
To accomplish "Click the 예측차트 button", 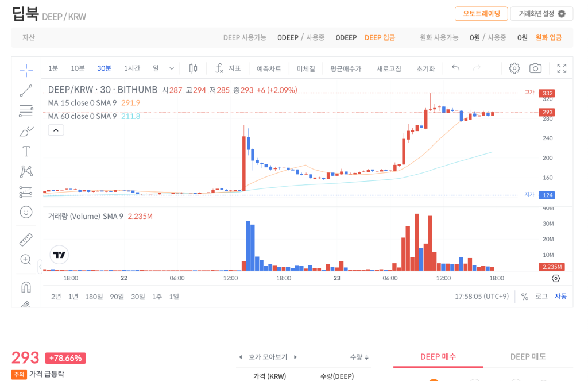I will 269,69.
